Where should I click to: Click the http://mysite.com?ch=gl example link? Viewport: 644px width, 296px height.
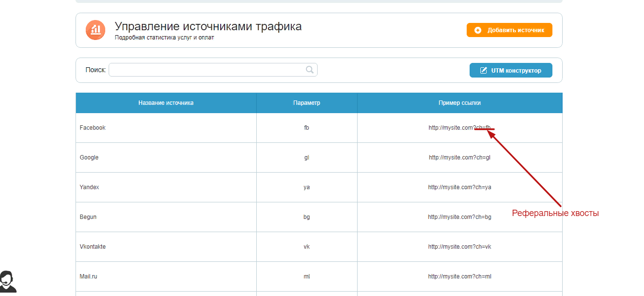tap(460, 158)
